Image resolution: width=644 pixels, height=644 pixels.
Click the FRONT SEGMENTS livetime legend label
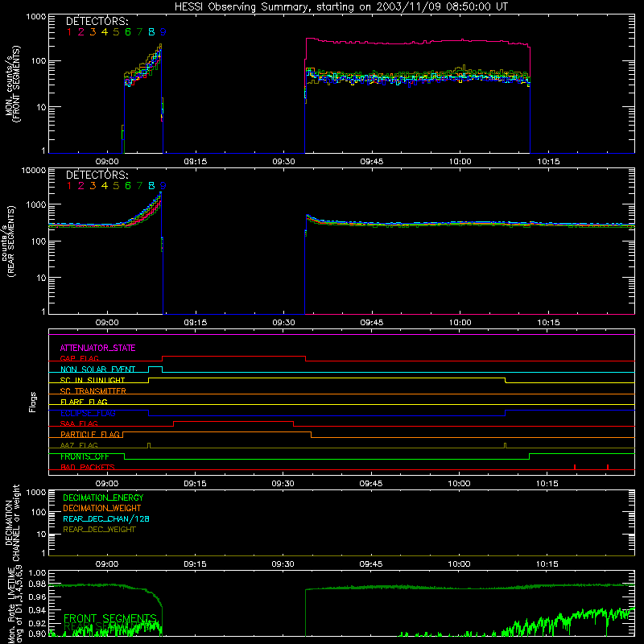point(110,618)
